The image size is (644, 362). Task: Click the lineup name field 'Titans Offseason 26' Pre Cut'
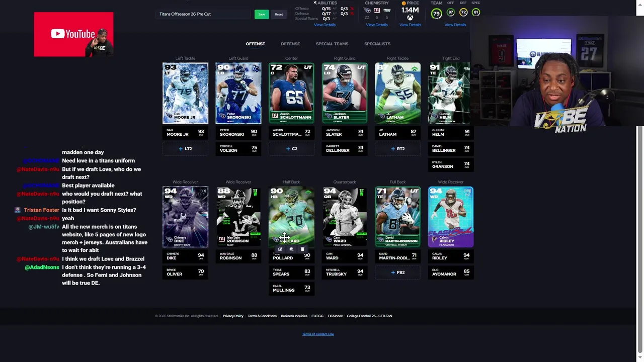tap(203, 14)
